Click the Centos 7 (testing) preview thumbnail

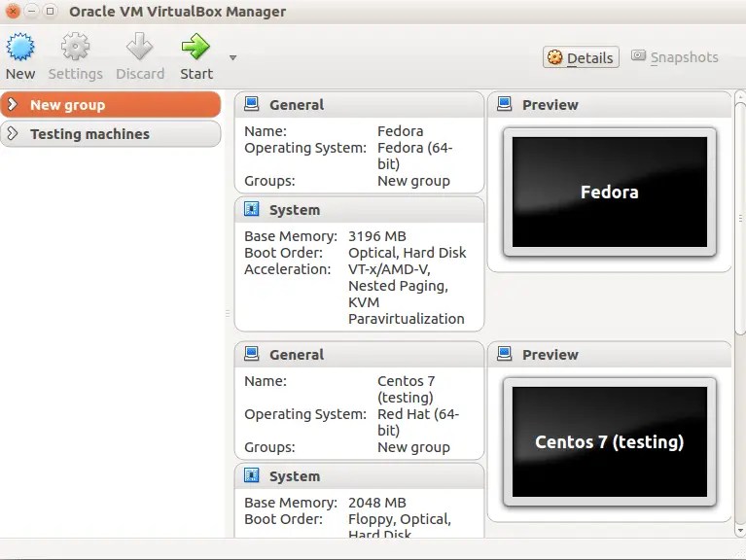(x=610, y=442)
